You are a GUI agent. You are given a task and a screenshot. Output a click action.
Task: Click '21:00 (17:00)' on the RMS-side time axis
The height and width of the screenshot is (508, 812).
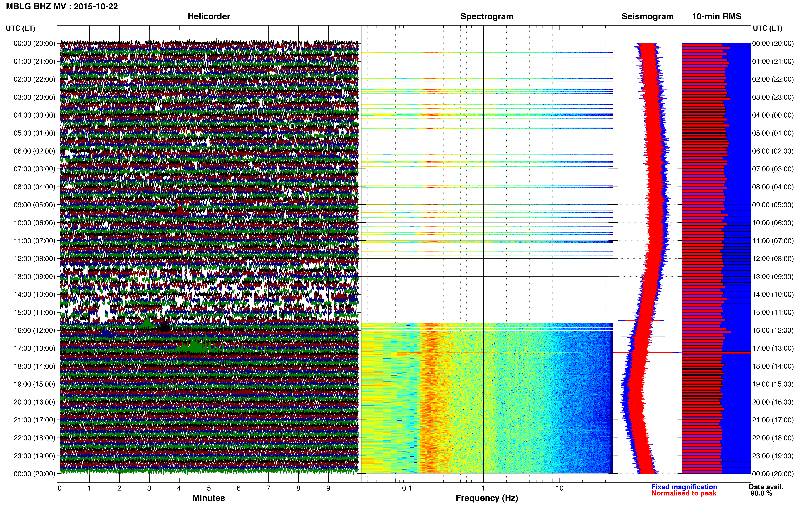coord(773,420)
